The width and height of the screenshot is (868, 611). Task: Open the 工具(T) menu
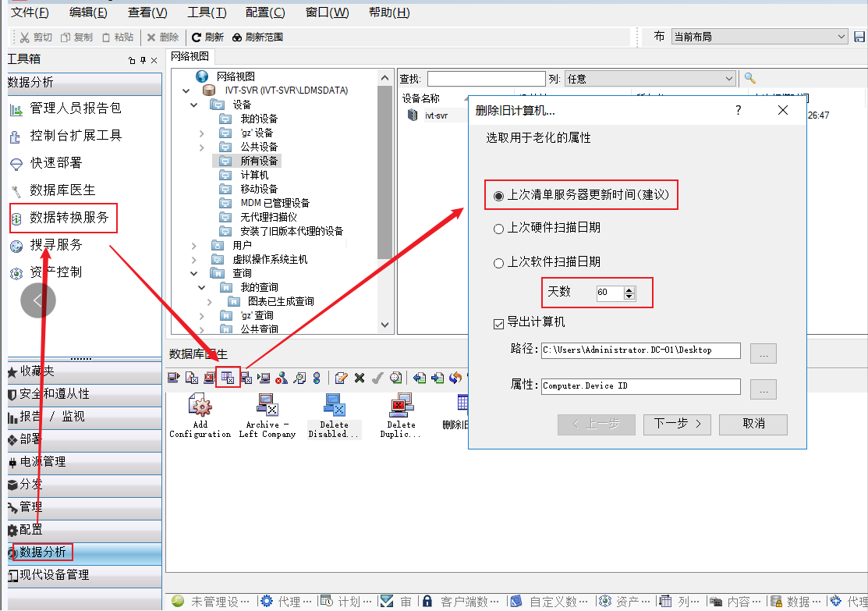pyautogui.click(x=207, y=12)
